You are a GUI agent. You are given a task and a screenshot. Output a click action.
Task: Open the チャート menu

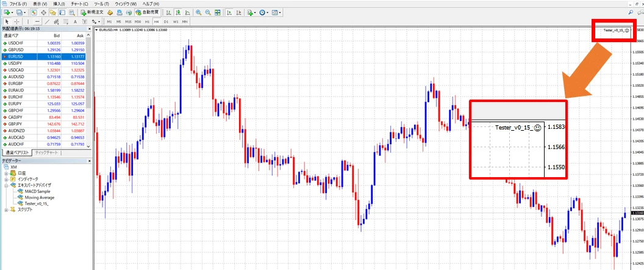pyautogui.click(x=81, y=4)
